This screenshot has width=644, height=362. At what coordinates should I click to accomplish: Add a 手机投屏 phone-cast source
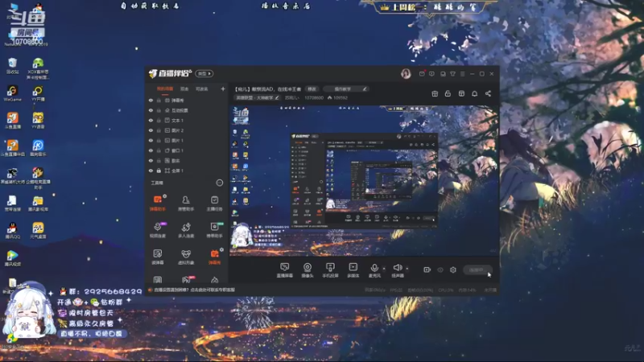[x=330, y=270]
